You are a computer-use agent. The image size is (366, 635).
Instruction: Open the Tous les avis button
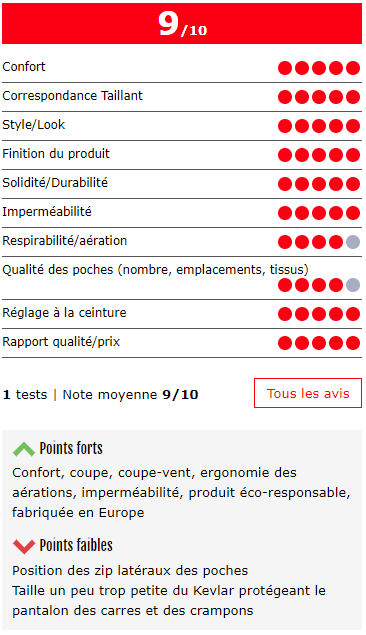[308, 393]
